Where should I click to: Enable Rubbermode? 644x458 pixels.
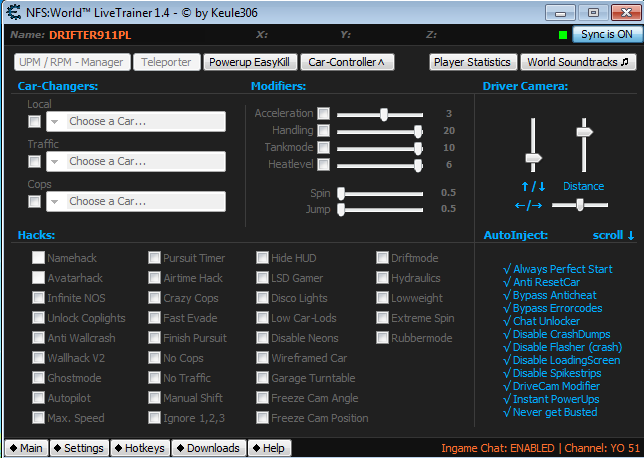pyautogui.click(x=382, y=338)
